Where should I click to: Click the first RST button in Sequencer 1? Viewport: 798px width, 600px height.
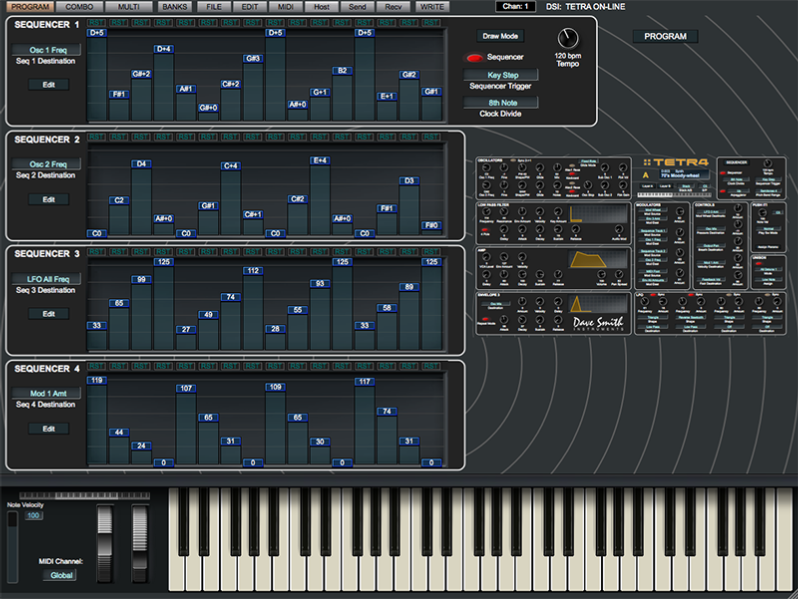[96, 22]
